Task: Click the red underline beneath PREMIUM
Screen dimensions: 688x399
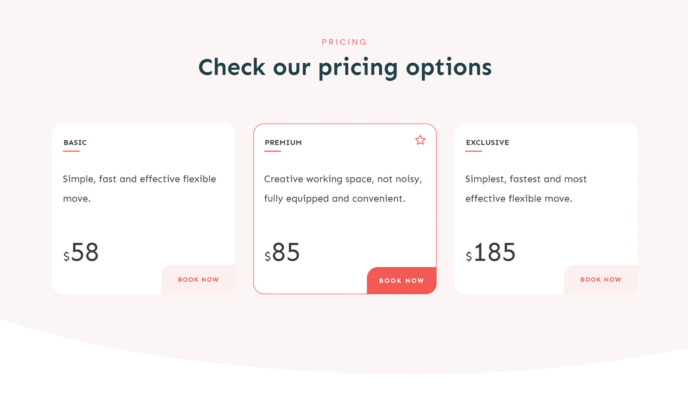Action: pos(272,151)
